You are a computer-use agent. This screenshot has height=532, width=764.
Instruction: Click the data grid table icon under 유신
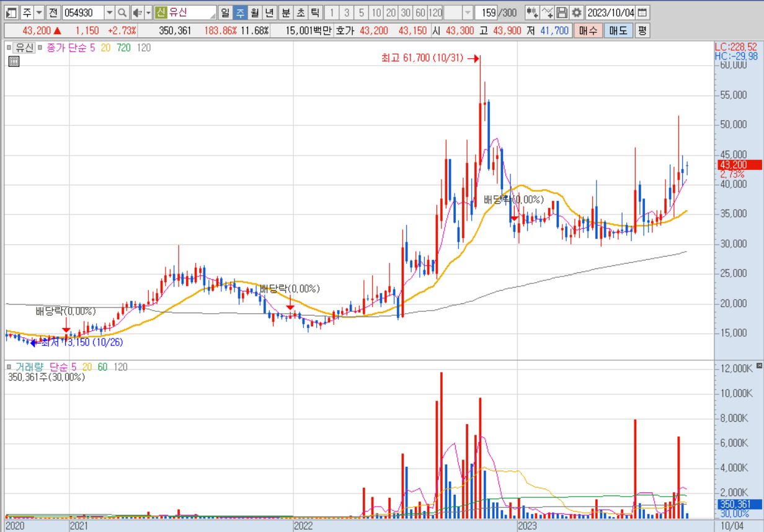coord(14,61)
